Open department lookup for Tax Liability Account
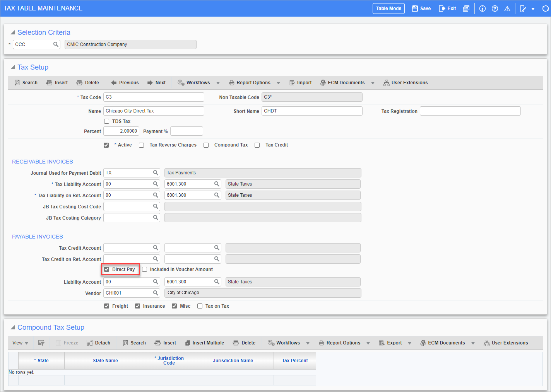This screenshot has width=551, height=392. 156,184
